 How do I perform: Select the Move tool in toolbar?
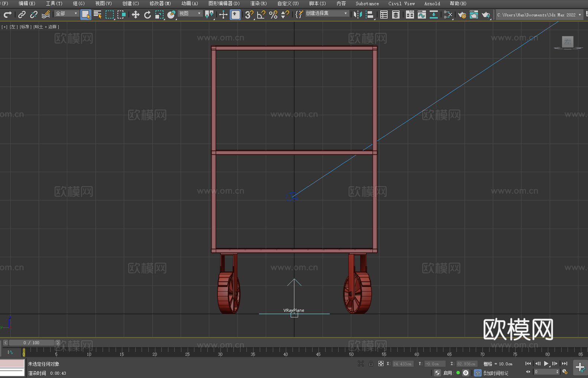coord(136,15)
